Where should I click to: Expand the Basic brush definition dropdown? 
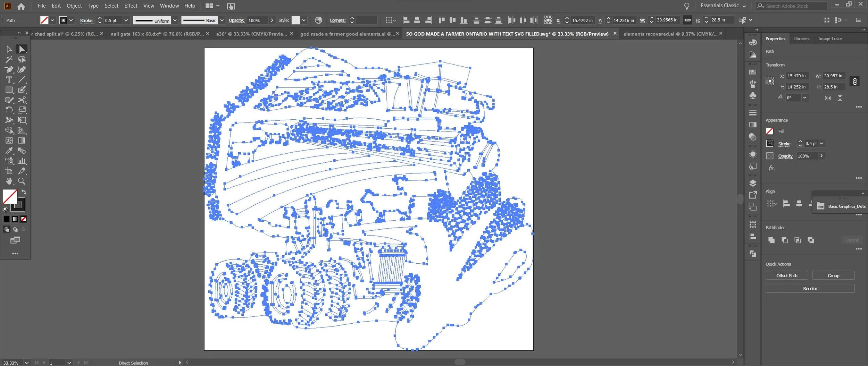(222, 20)
